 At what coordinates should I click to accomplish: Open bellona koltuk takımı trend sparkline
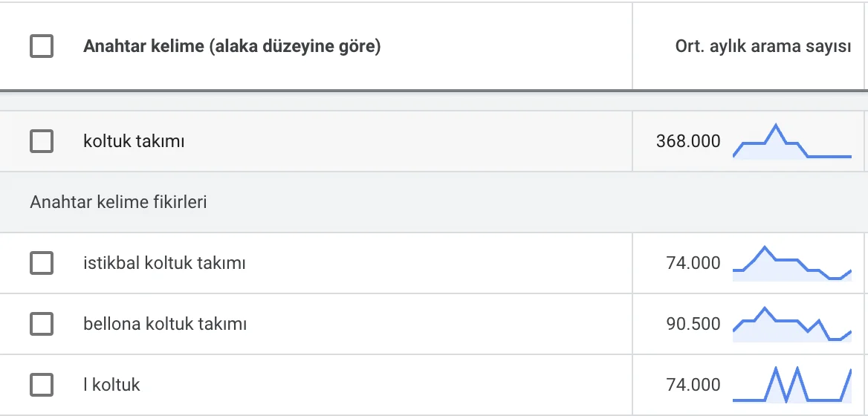tap(792, 324)
